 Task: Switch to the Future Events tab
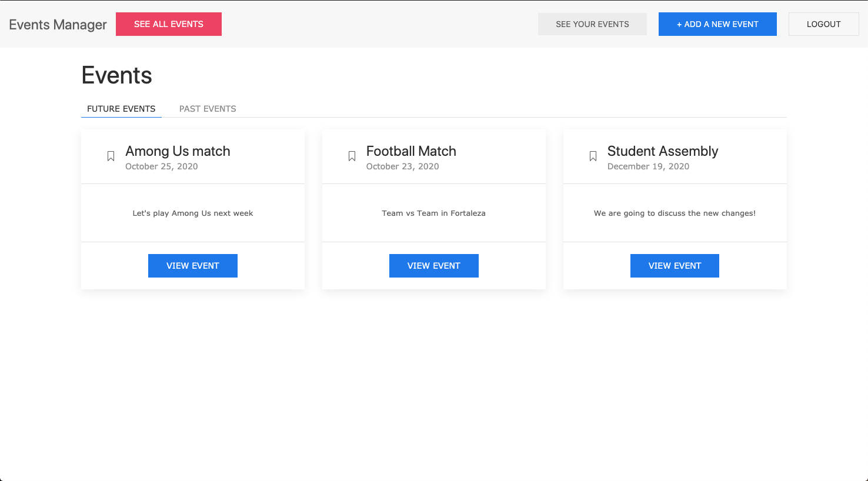121,109
